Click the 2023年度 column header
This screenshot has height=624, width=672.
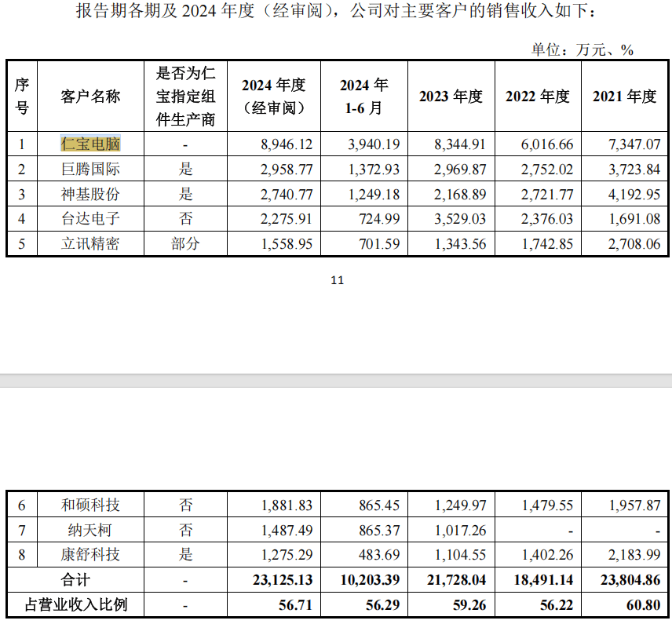(451, 97)
